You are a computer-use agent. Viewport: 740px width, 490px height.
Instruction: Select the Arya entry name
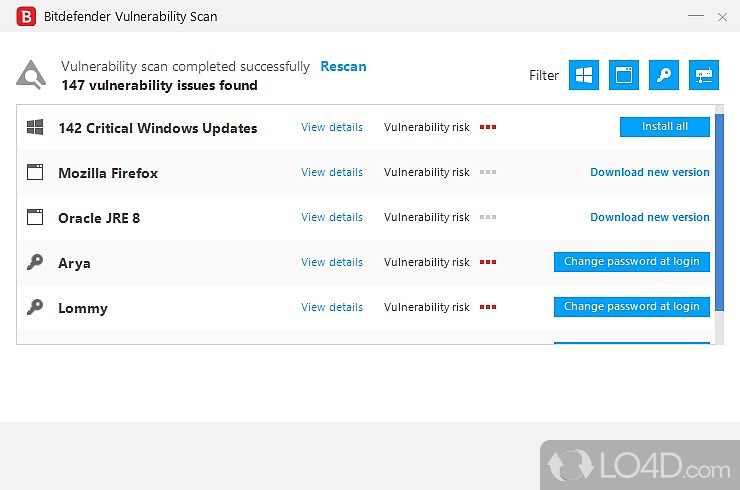[x=74, y=263]
